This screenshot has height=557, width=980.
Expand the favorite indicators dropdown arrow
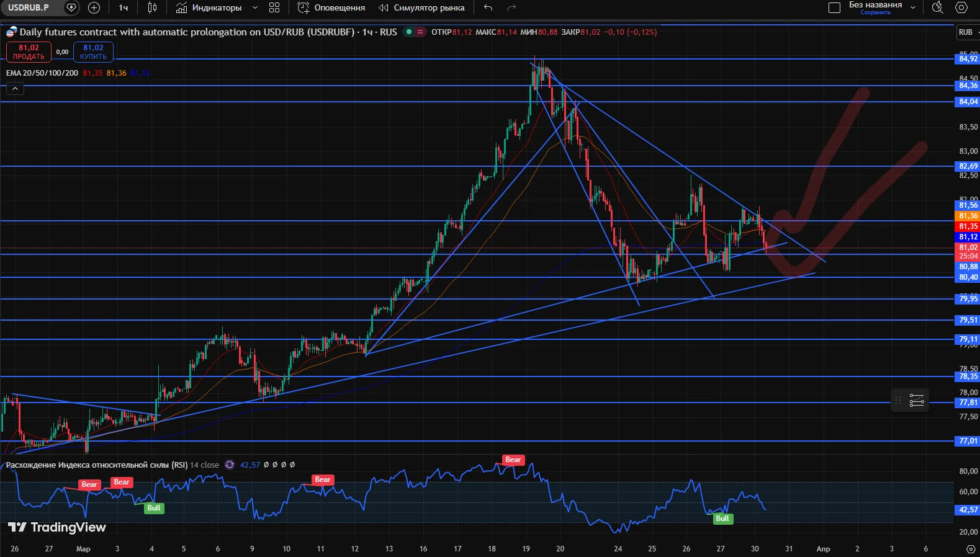tap(255, 7)
